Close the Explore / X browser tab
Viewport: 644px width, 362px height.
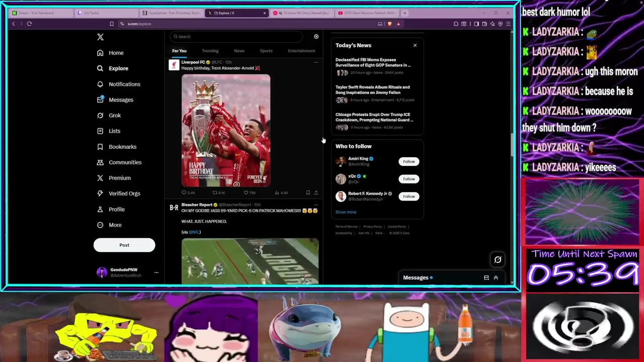click(265, 13)
